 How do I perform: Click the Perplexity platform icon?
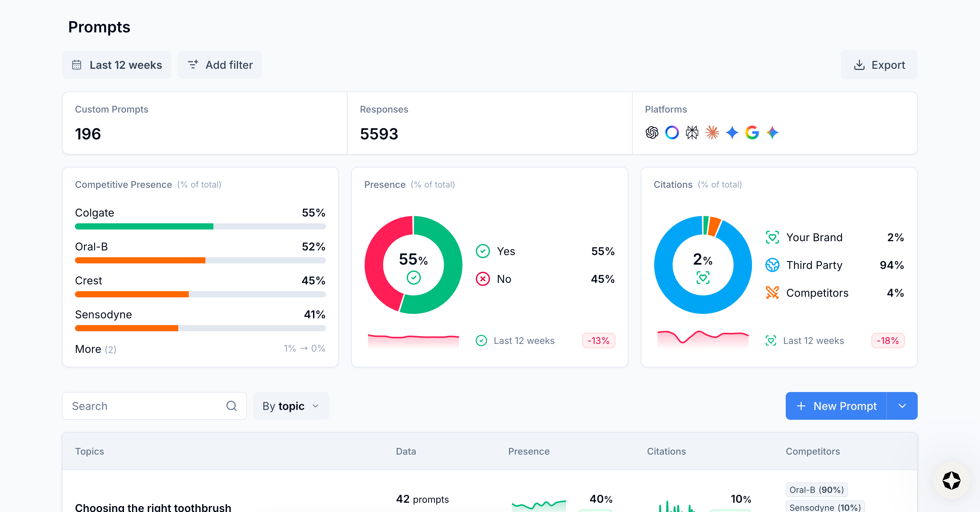click(x=692, y=133)
